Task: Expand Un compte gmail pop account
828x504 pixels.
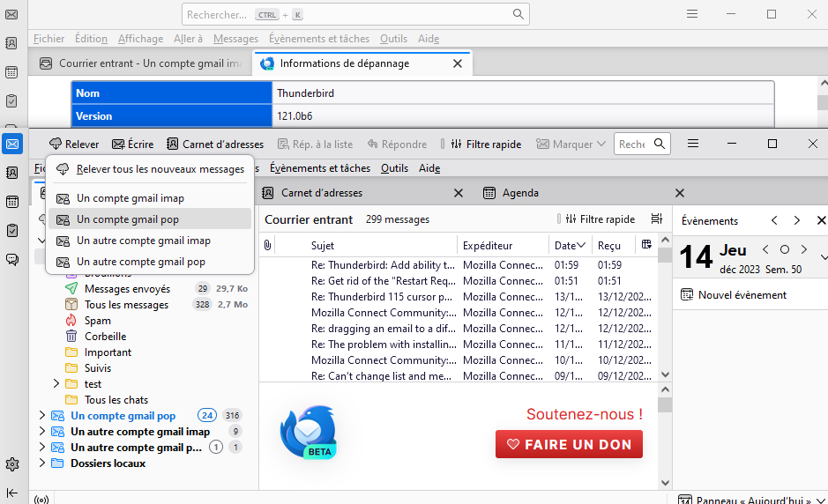Action: click(x=41, y=415)
